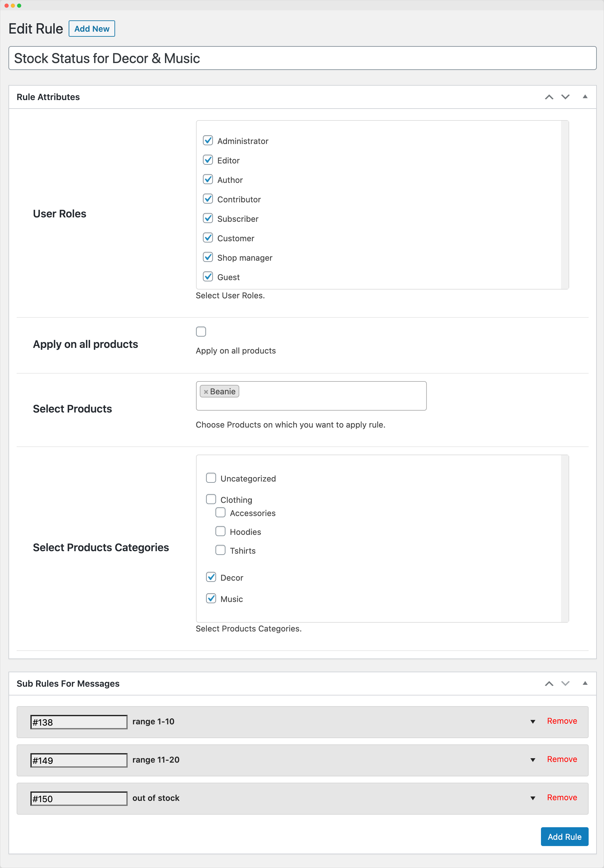Collapse the Rule Attributes panel
The height and width of the screenshot is (868, 604).
point(585,97)
